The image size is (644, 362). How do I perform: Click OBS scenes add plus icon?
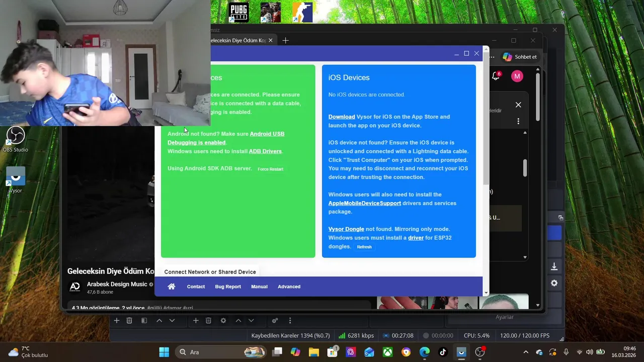point(116,321)
